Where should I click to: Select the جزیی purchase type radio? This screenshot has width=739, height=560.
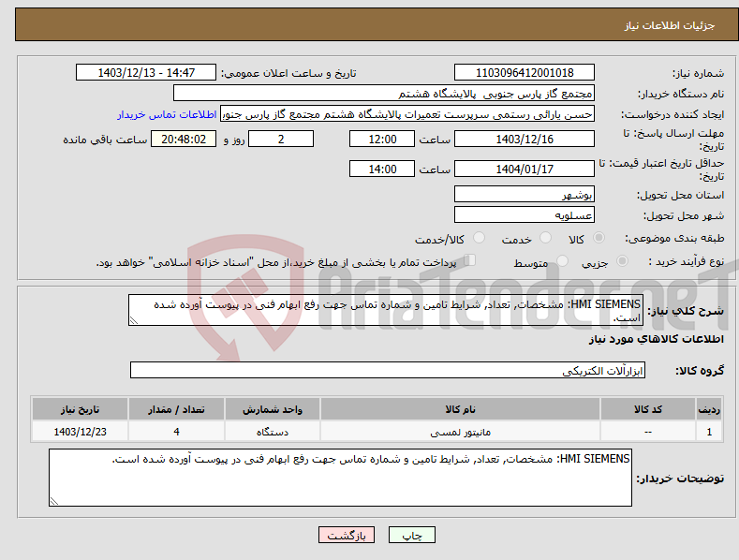pyautogui.click(x=622, y=260)
